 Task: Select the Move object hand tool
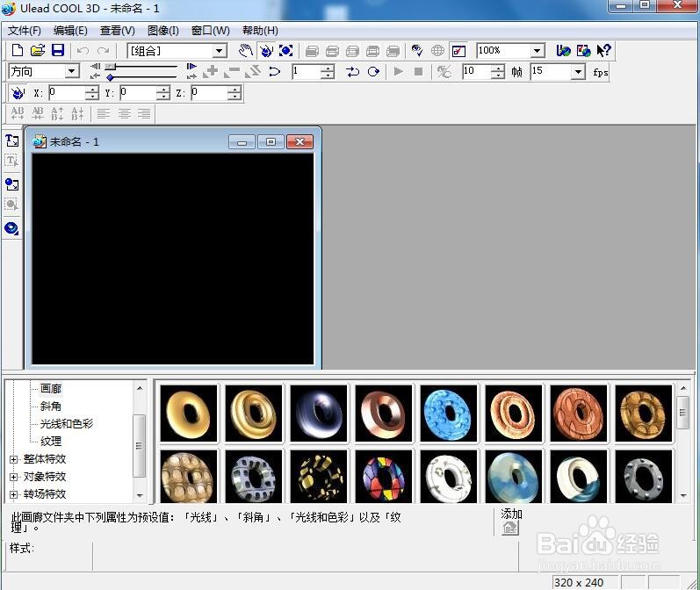point(245,50)
